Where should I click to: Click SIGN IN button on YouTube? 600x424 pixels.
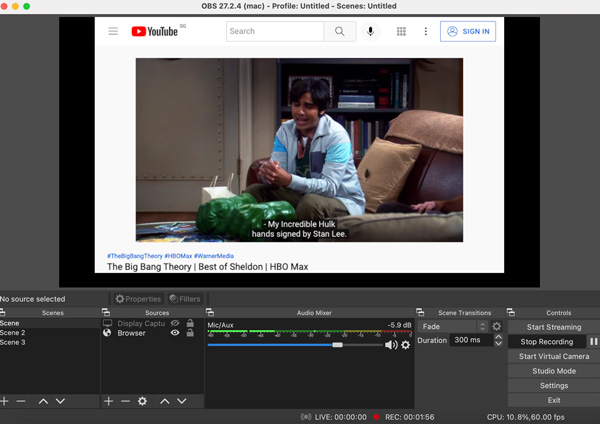[x=468, y=31]
